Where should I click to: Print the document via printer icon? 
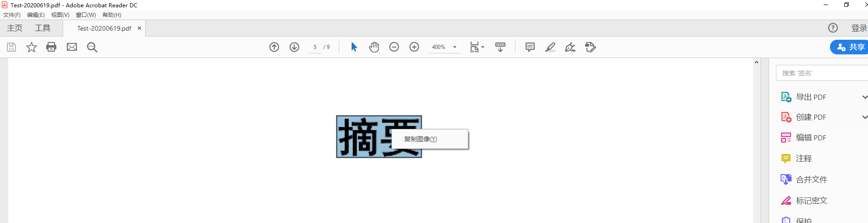(51, 47)
